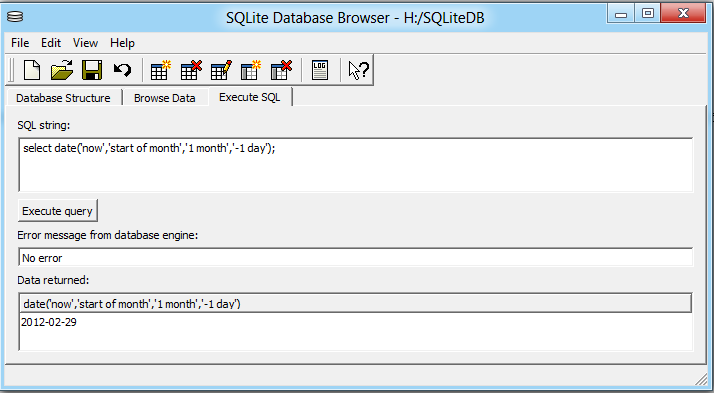Click the window resize grip corner
The image size is (715, 393).
click(x=701, y=378)
